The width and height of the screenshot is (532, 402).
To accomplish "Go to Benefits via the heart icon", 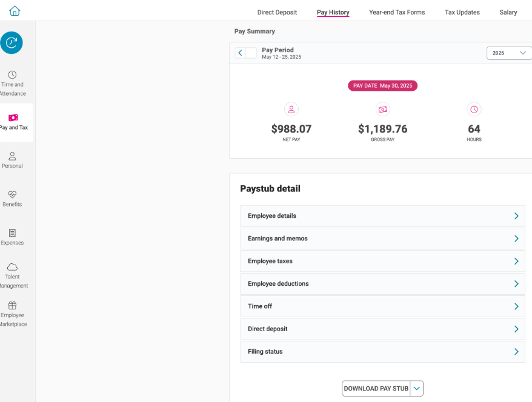I will pos(12,199).
